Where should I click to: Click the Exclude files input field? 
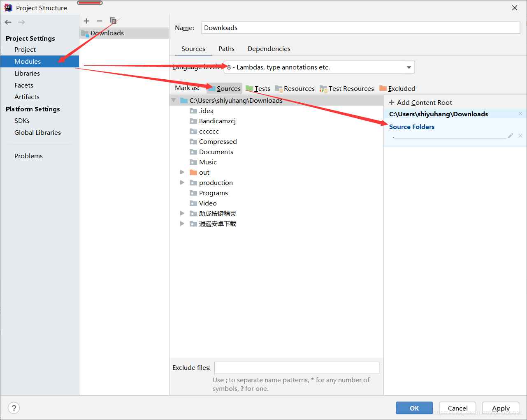pos(297,368)
